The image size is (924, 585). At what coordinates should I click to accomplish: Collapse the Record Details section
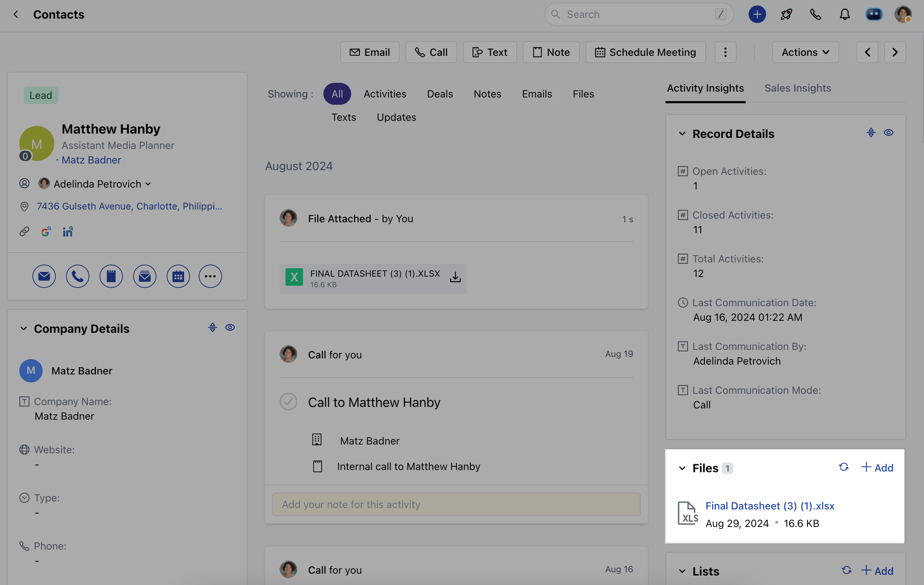click(682, 134)
